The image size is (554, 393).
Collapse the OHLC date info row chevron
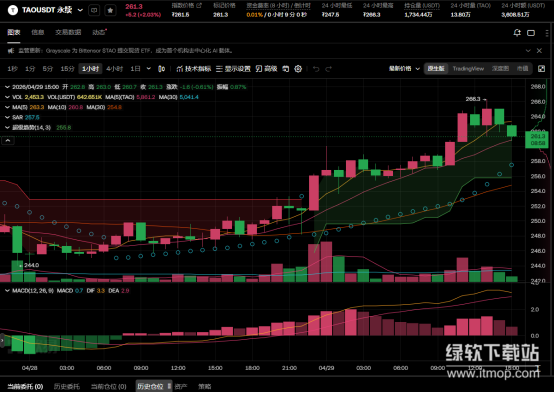7,87
